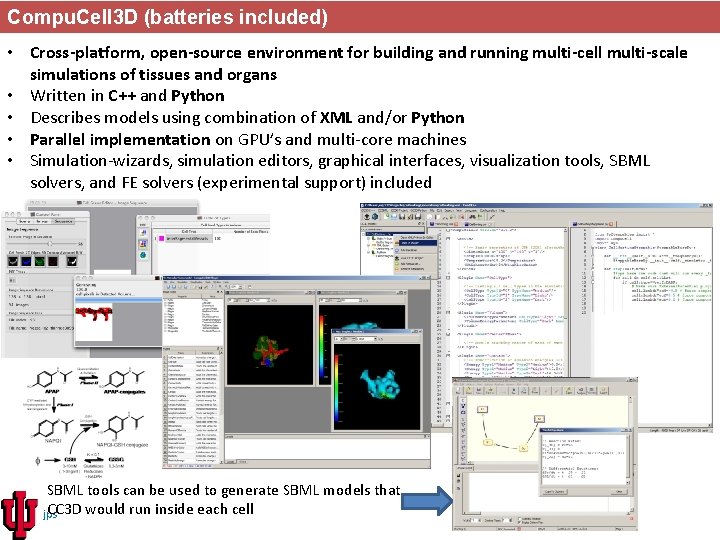Click the multicolor cell cluster 3D view
Screen dimensions: 720x540
270,344
